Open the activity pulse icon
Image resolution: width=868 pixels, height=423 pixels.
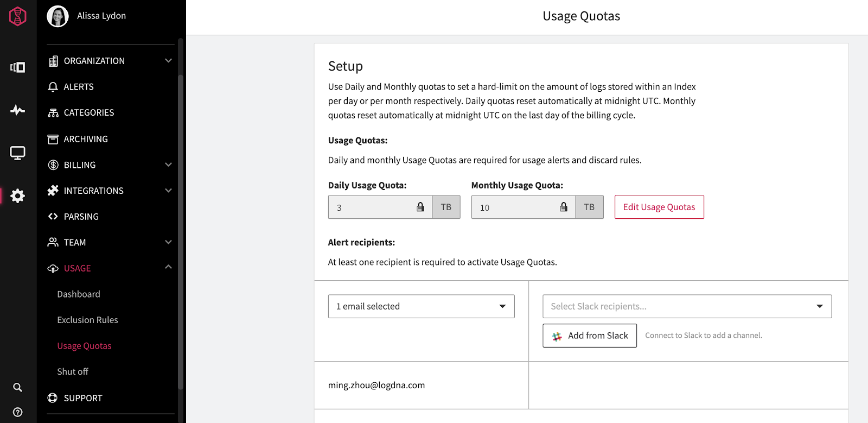pos(17,110)
